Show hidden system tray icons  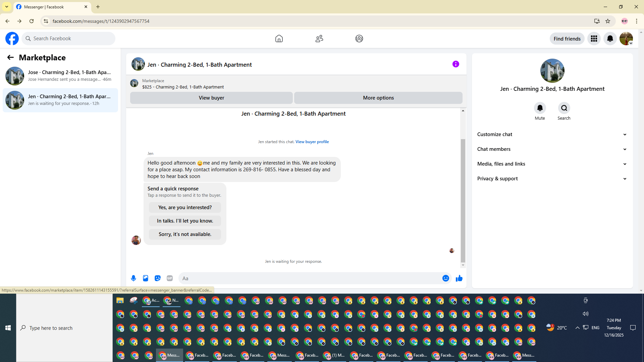click(x=577, y=328)
